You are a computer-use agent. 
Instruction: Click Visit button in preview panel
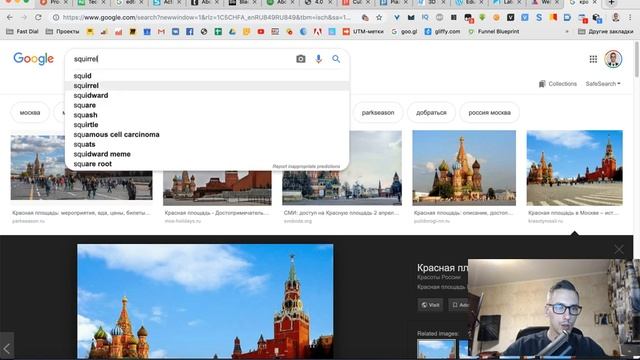(x=430, y=305)
